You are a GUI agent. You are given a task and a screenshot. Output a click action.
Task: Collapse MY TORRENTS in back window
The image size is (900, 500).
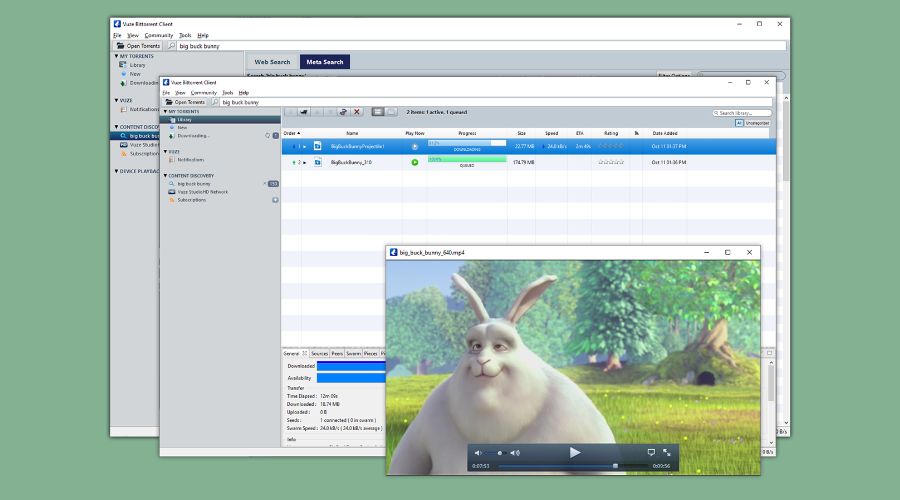pyautogui.click(x=117, y=56)
